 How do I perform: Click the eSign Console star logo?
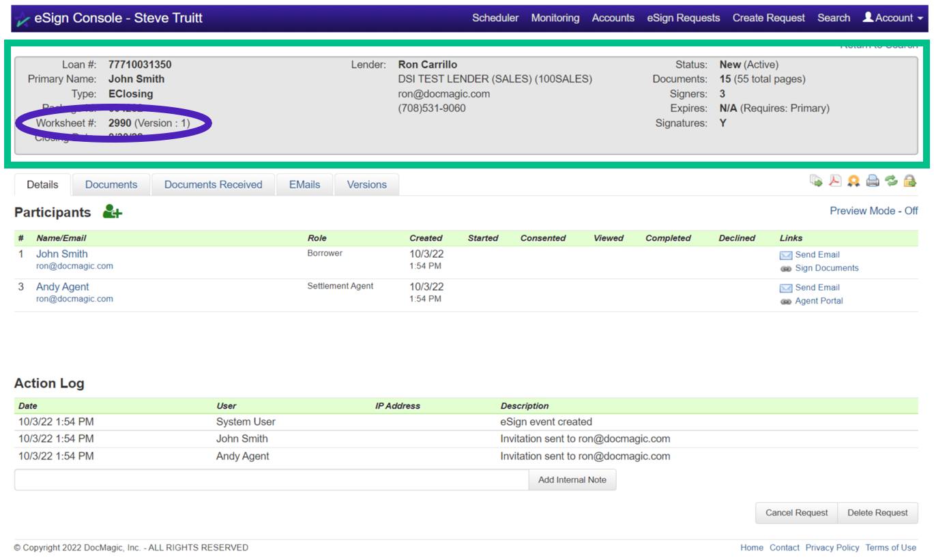(x=23, y=18)
